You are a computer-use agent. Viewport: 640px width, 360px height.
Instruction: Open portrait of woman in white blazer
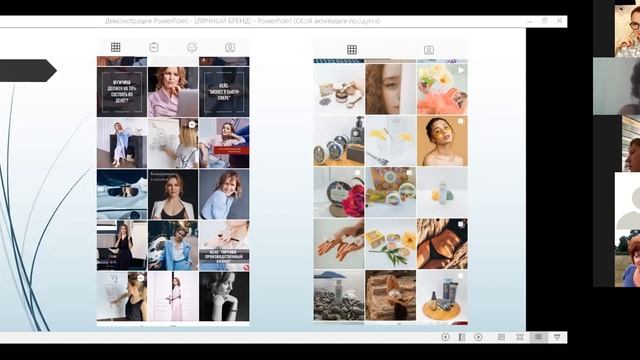(x=173, y=194)
